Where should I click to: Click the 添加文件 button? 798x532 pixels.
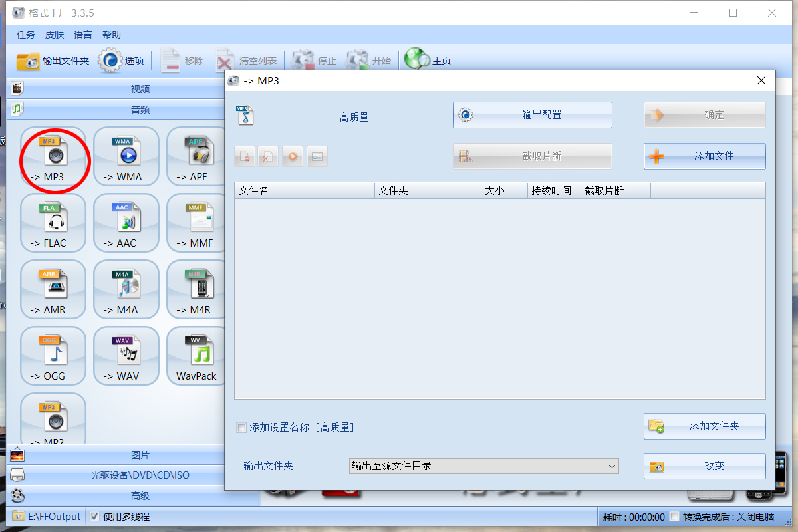pyautogui.click(x=704, y=156)
